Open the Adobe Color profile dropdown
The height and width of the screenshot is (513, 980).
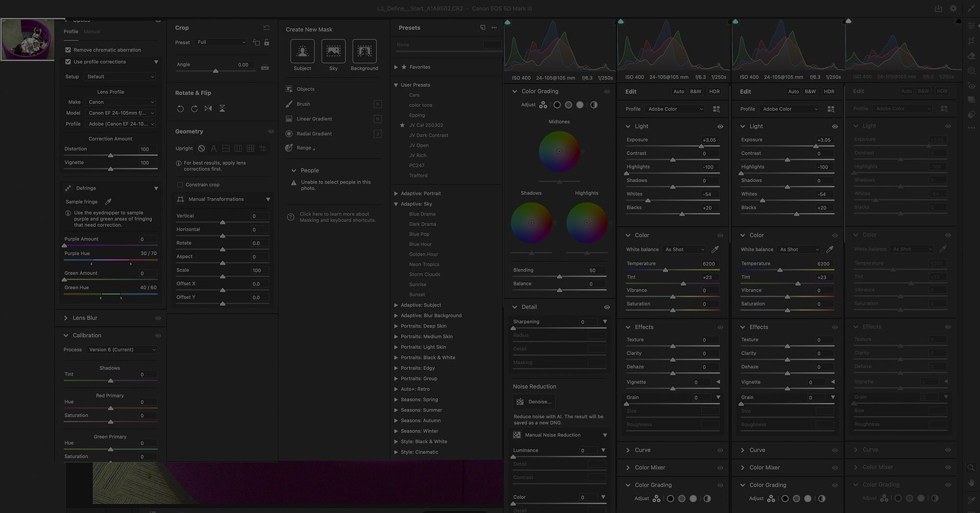point(675,109)
